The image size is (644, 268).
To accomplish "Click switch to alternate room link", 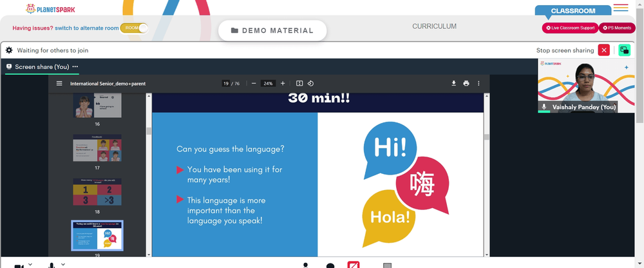I will [x=87, y=28].
